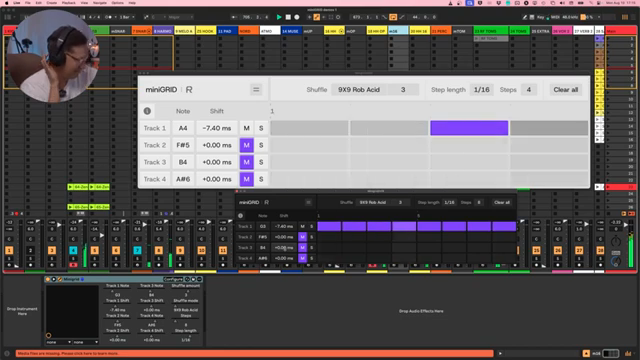Open Shuffle mode dropdown in small miniGRID
The height and width of the screenshot is (360, 640).
(373, 202)
